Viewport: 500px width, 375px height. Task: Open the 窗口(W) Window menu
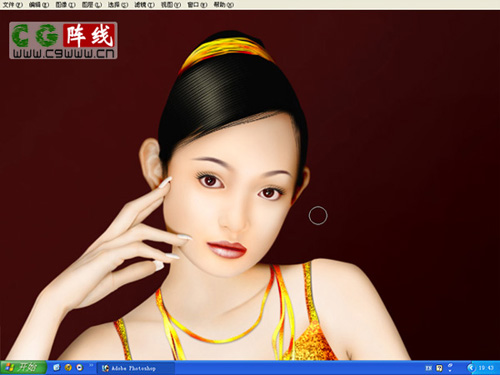point(197,5)
